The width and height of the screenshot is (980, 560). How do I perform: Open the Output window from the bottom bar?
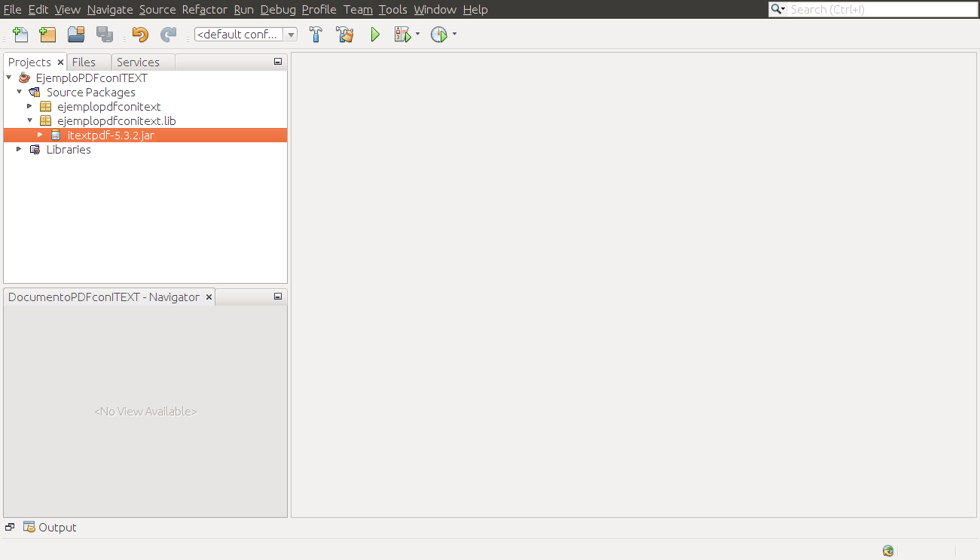click(x=50, y=527)
